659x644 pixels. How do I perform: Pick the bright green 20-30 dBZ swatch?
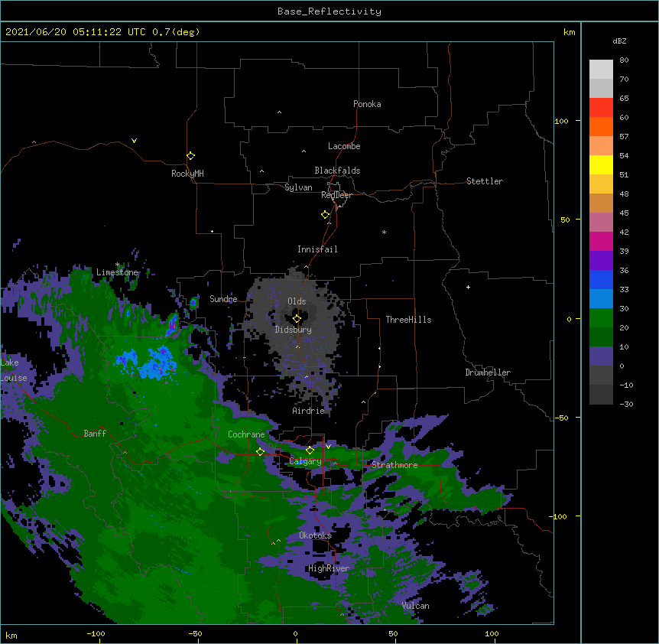(601, 318)
